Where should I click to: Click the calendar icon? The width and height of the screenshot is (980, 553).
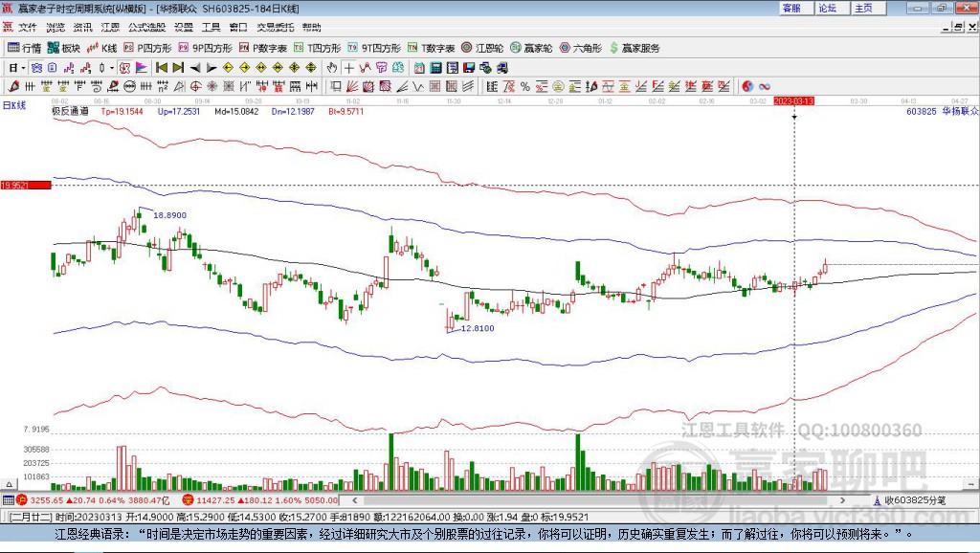click(x=419, y=68)
